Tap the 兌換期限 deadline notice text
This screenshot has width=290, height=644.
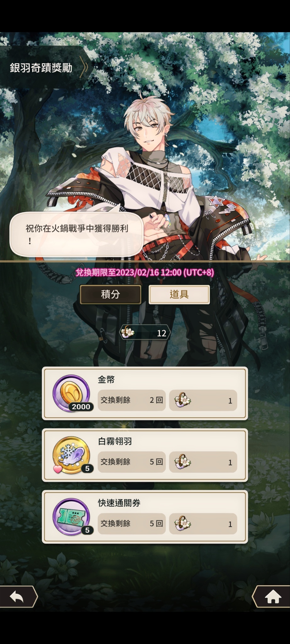145,272
